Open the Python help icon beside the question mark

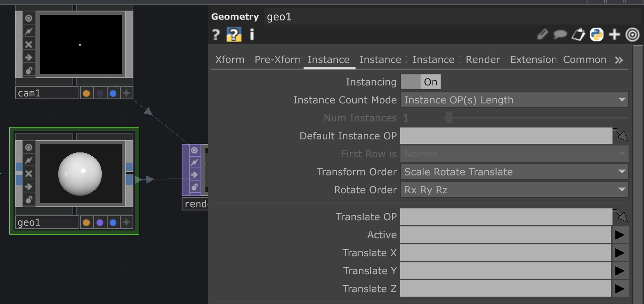234,35
